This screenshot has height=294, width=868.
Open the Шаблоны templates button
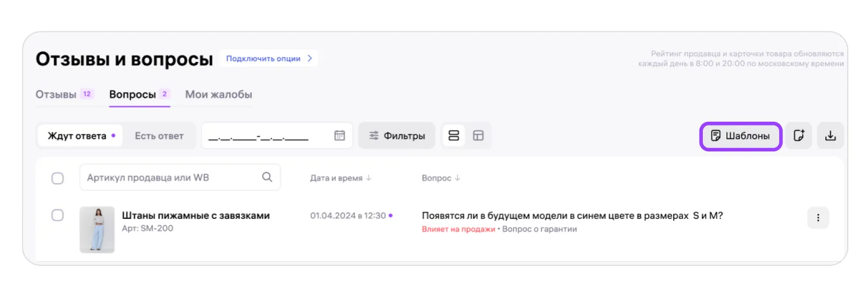pyautogui.click(x=740, y=136)
